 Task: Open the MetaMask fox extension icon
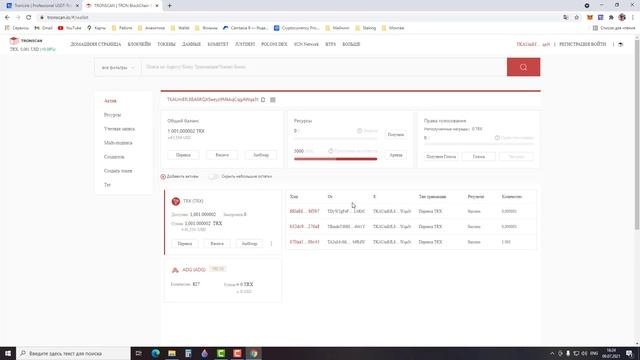pos(589,18)
